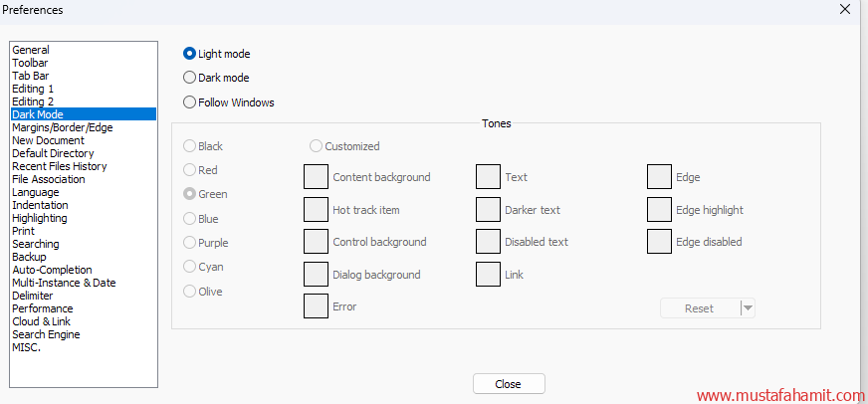The image size is (868, 404).
Task: Go to Auto-Completion settings
Action: pyautogui.click(x=52, y=270)
